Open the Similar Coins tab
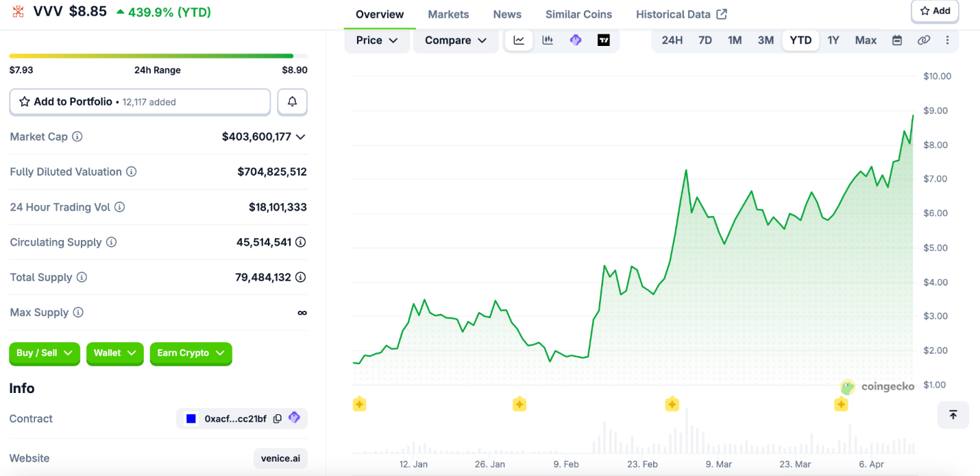Image resolution: width=980 pixels, height=476 pixels. point(578,14)
